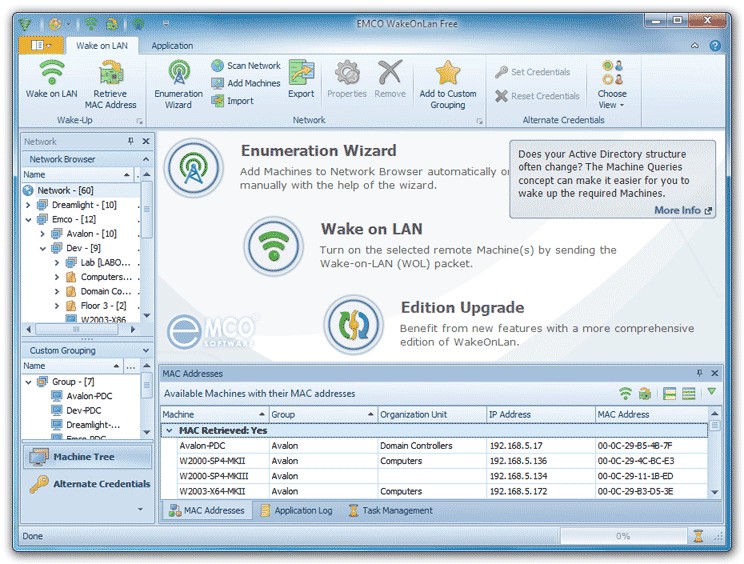Collapse the Emco - [12] tree node

[28, 220]
